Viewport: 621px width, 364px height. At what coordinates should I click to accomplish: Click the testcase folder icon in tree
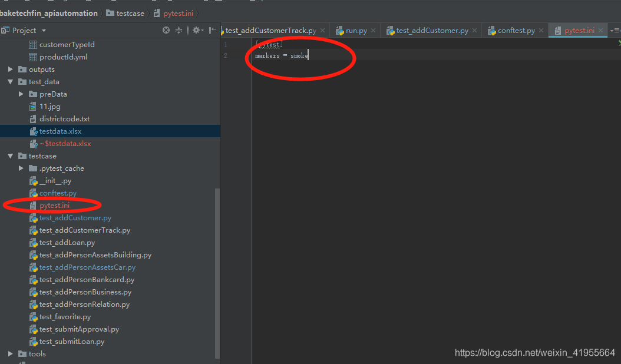[22, 156]
